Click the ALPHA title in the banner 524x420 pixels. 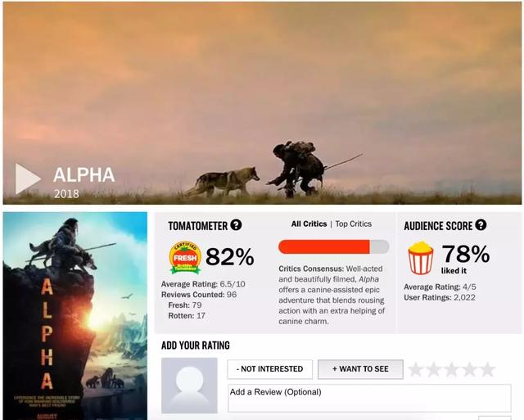(84, 174)
